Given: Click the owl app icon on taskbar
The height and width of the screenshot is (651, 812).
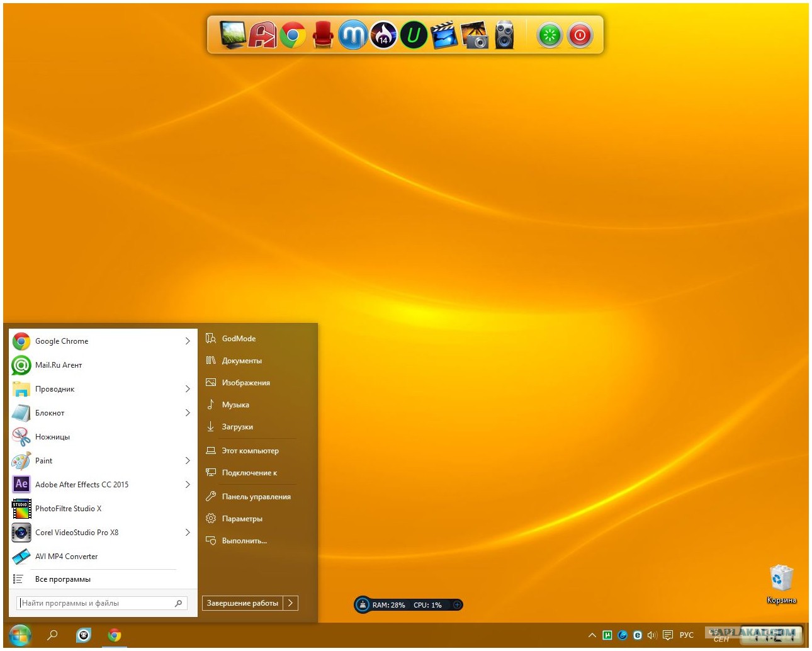Looking at the screenshot, I should 84,635.
